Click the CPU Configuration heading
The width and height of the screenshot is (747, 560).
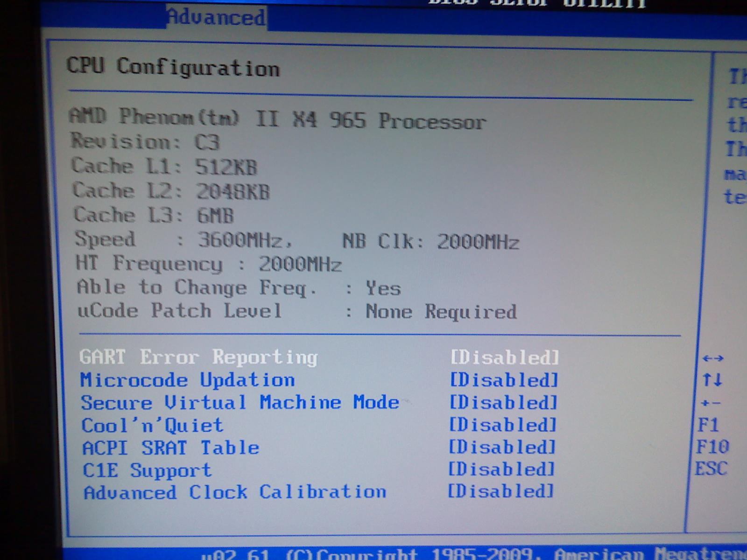173,67
